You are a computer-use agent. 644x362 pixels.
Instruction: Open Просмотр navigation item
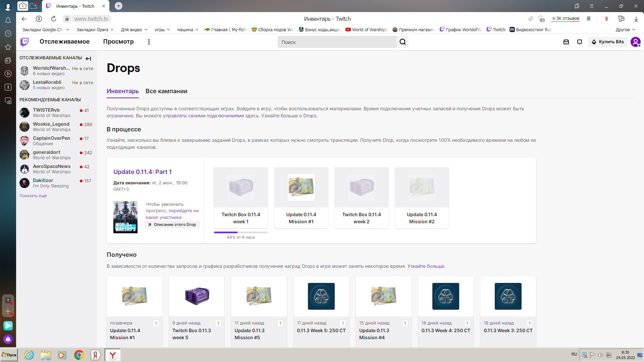[118, 42]
